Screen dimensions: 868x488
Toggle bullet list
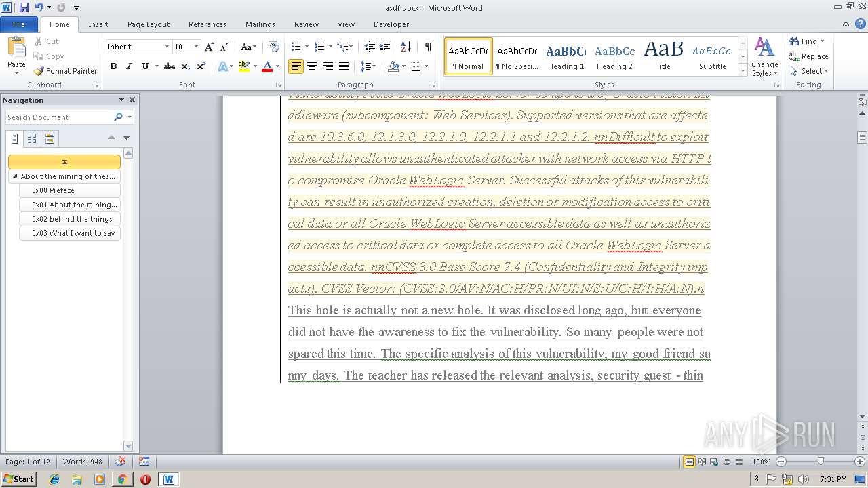(296, 47)
